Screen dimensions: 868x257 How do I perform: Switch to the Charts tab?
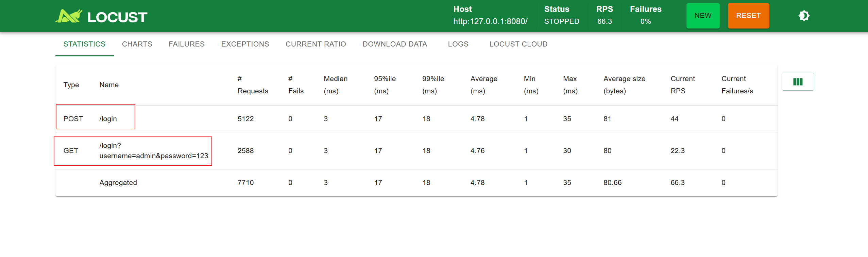pos(137,44)
